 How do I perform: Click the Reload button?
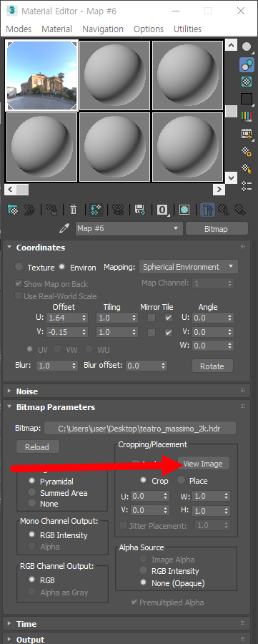[37, 447]
